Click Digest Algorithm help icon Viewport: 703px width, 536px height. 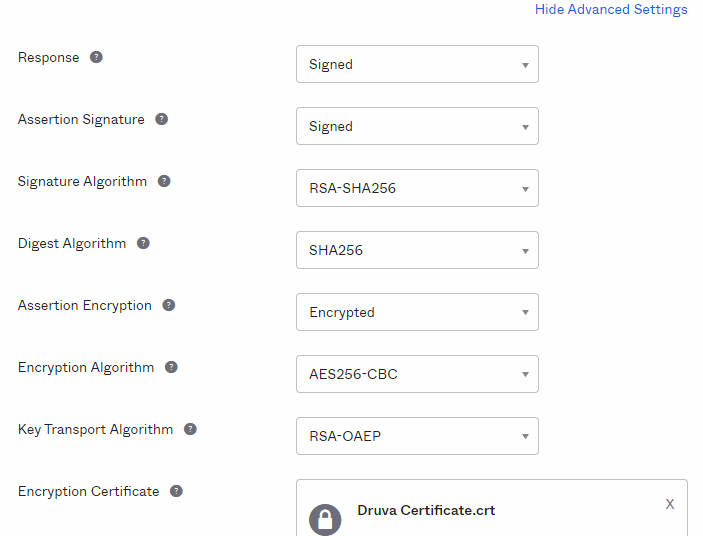(x=143, y=243)
